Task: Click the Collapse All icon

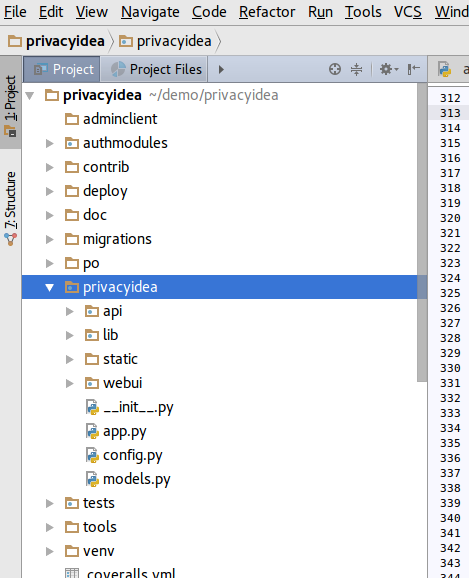Action: click(357, 69)
